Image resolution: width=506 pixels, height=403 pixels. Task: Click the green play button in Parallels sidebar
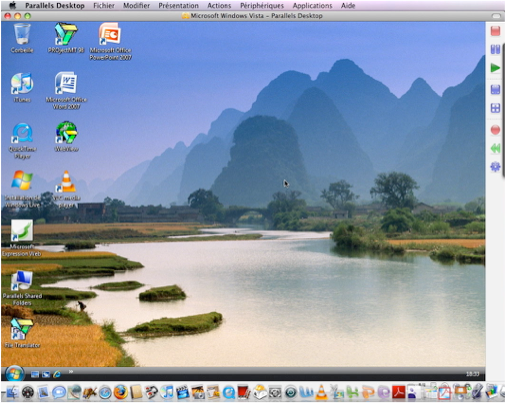(495, 68)
